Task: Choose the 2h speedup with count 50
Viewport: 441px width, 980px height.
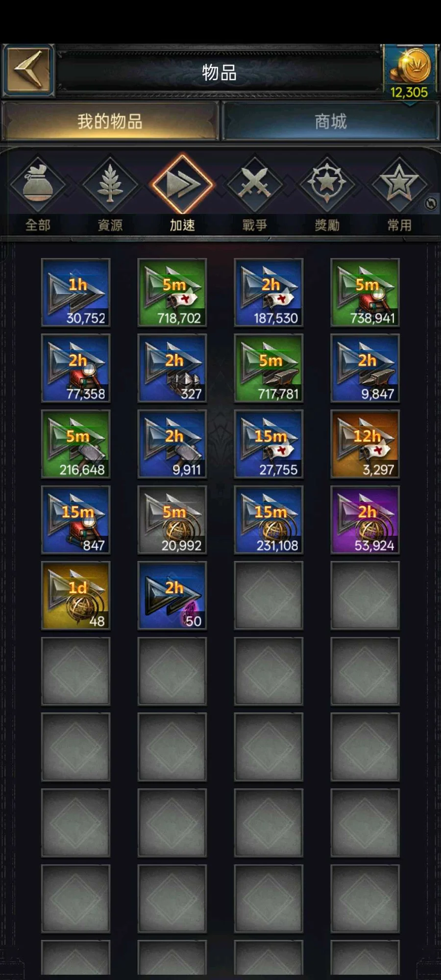Action: (172, 596)
